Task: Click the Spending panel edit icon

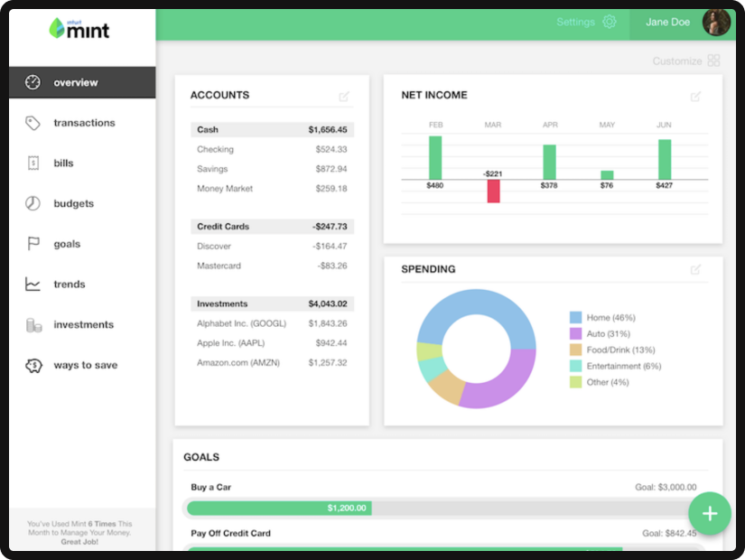Action: pos(695,269)
